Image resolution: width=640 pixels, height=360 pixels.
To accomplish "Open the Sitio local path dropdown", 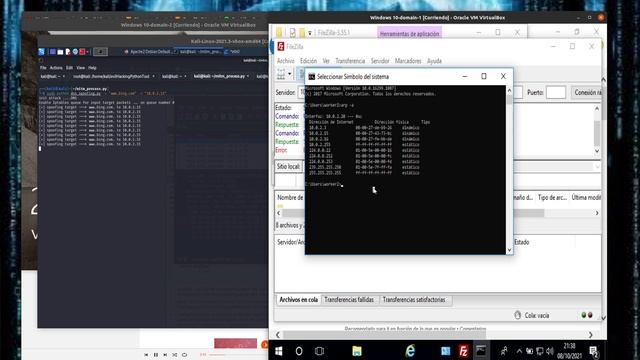I will (x=597, y=167).
